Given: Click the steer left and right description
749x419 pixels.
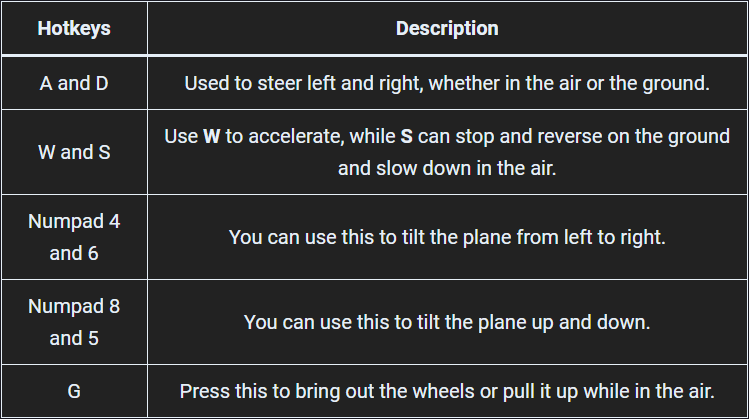Looking at the screenshot, I should coord(447,83).
